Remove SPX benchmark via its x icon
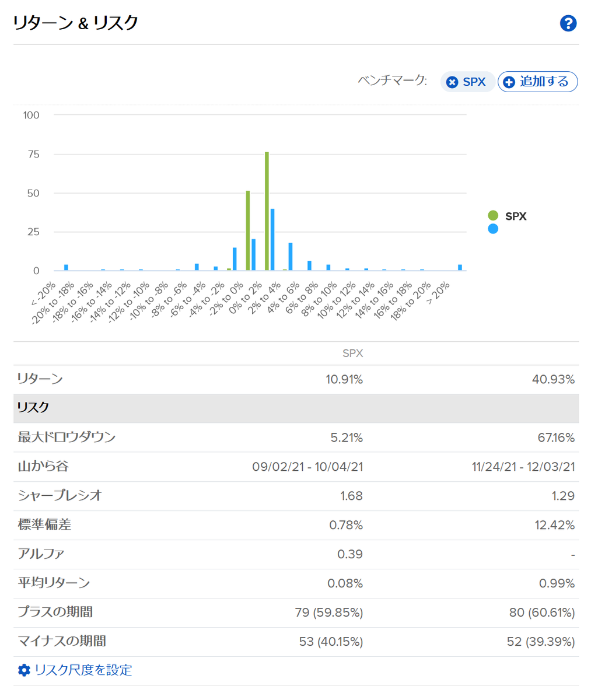Screen dimensions: 591x700 pos(452,82)
